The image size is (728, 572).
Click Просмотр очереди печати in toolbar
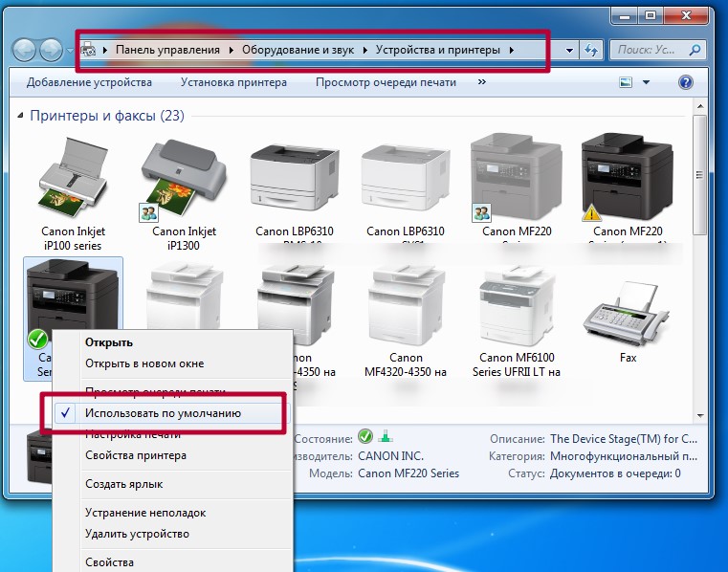386,82
